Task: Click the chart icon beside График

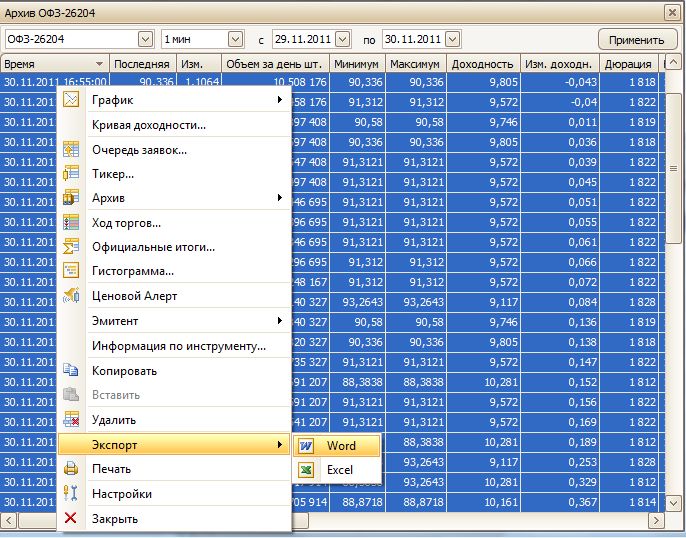Action: [x=71, y=100]
